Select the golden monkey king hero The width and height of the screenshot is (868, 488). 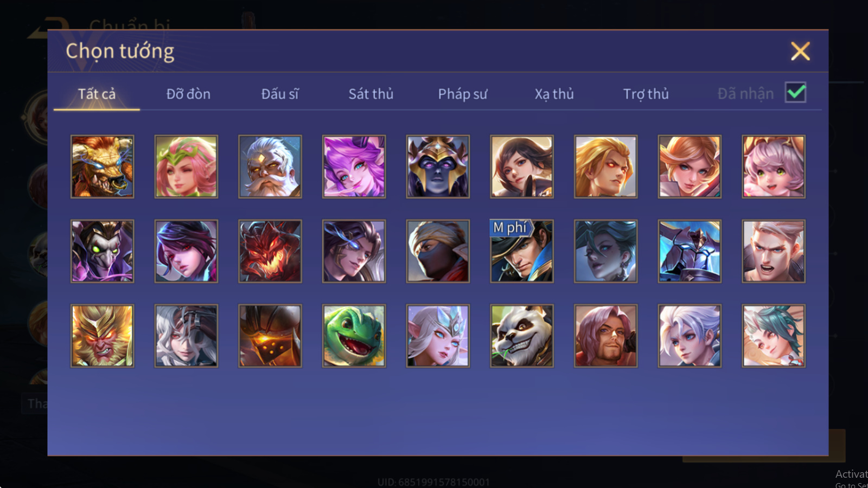102,336
